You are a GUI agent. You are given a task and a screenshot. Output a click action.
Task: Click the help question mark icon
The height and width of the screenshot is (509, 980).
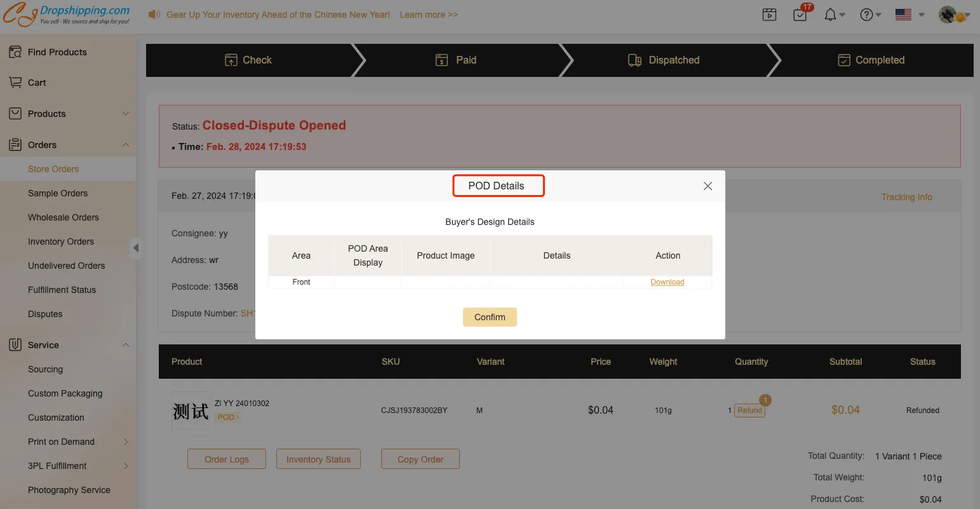tap(866, 15)
